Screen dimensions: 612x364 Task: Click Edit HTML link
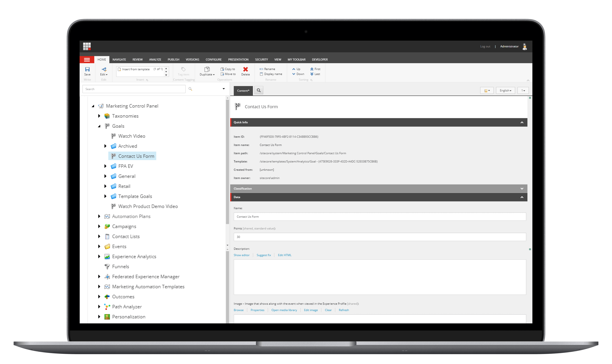[x=285, y=255]
